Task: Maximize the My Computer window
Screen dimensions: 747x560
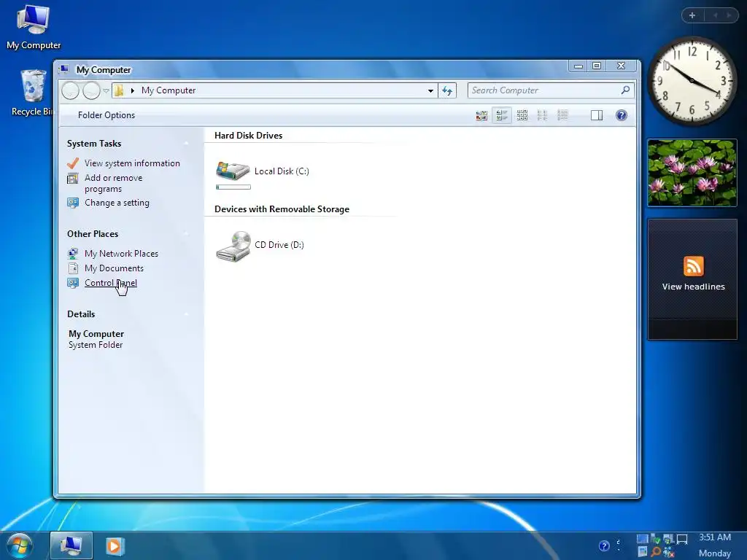Action: pyautogui.click(x=597, y=66)
